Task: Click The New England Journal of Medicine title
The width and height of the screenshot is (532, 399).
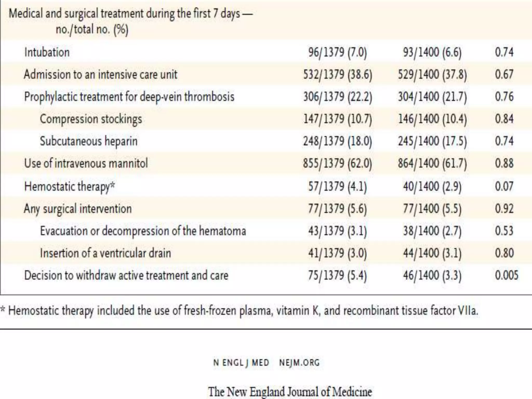Action: 290,392
